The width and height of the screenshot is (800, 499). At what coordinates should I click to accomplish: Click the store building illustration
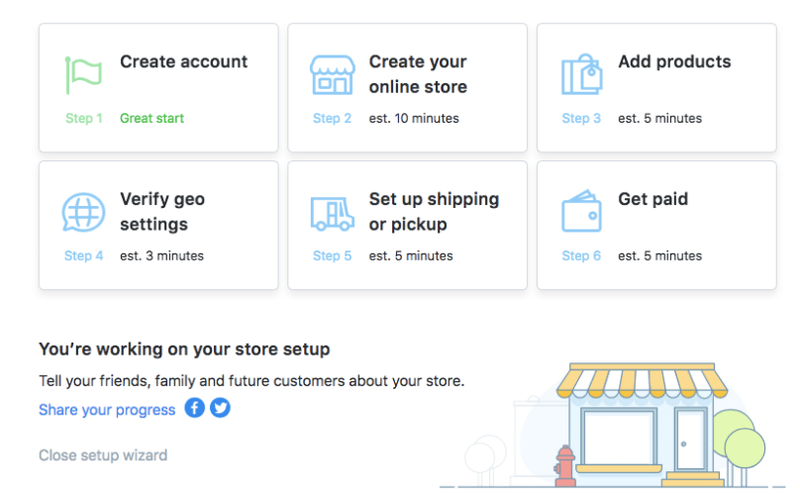click(643, 425)
